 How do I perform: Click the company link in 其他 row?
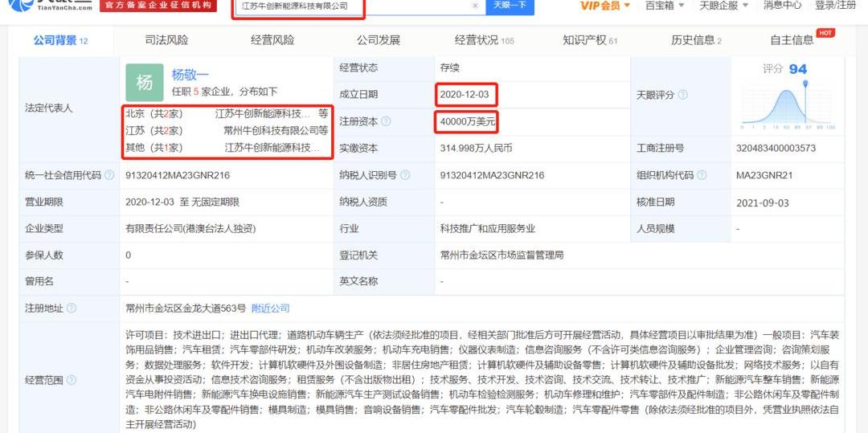click(272, 148)
